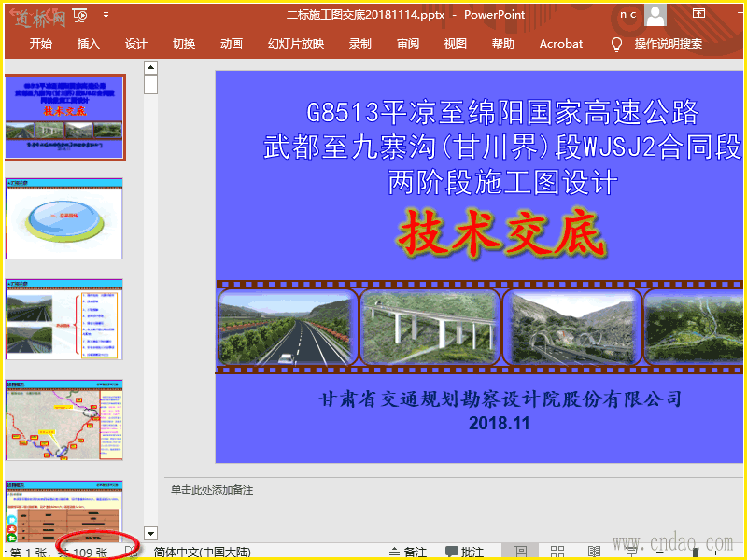Viewport: 747px width, 560px height.
Task: Select slide 1 thumbnail 技术交底
Action: [x=64, y=118]
